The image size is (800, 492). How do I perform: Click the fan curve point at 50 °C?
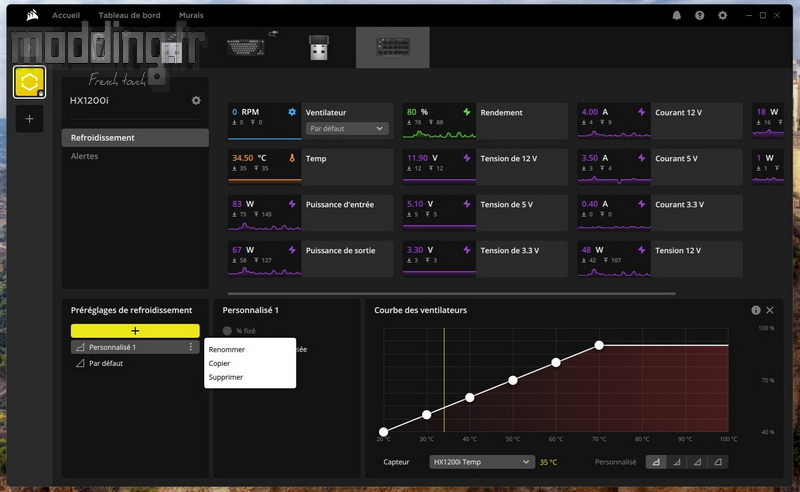pyautogui.click(x=513, y=380)
